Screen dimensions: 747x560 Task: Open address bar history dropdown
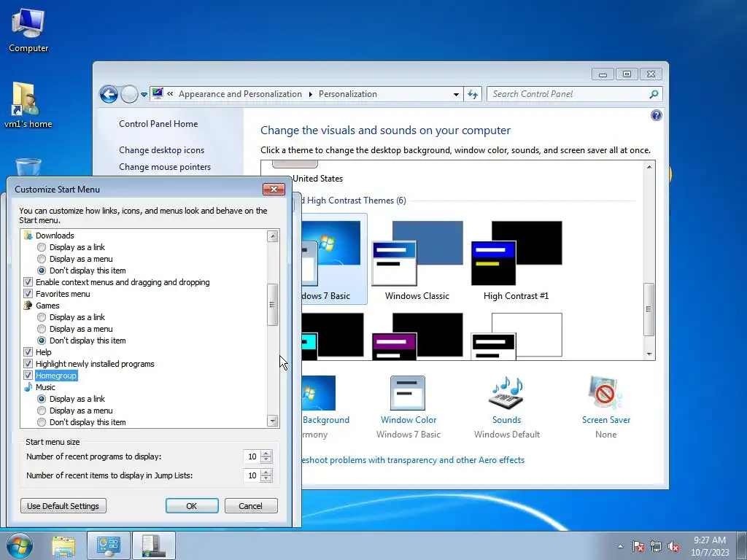(456, 94)
